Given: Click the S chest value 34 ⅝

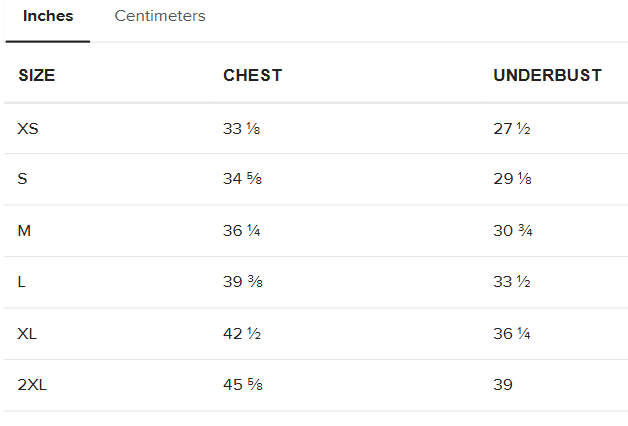Looking at the screenshot, I should coord(242,179).
